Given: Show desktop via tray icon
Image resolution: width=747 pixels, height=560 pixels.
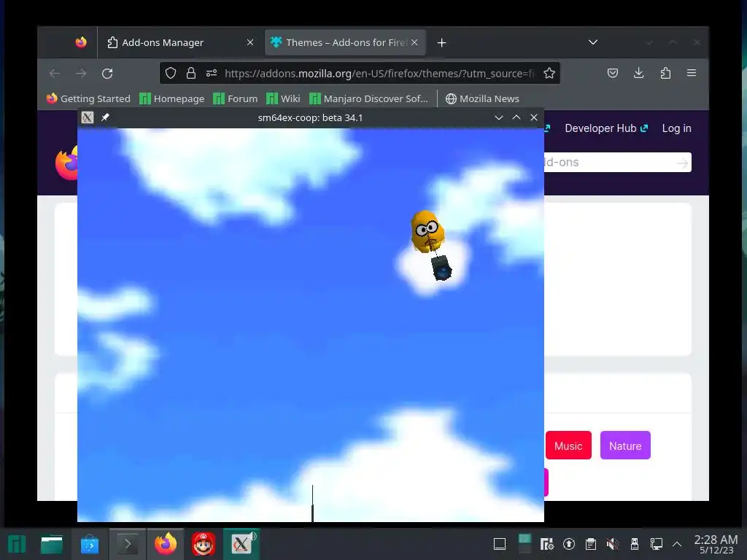Looking at the screenshot, I should point(499,544).
